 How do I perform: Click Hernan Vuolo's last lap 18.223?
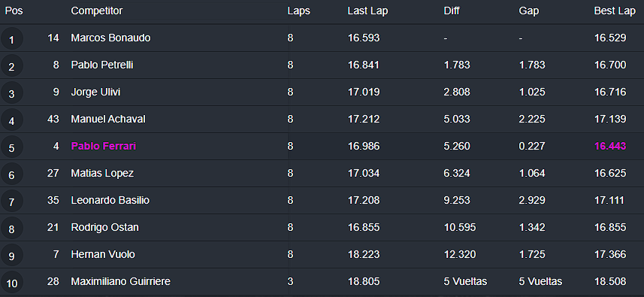pos(364,255)
